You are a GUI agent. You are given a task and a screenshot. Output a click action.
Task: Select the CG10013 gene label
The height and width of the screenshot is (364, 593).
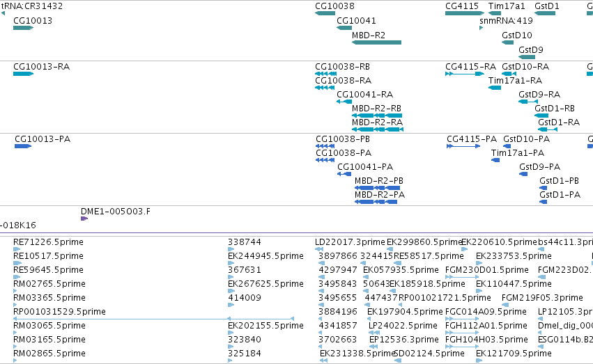click(x=33, y=21)
